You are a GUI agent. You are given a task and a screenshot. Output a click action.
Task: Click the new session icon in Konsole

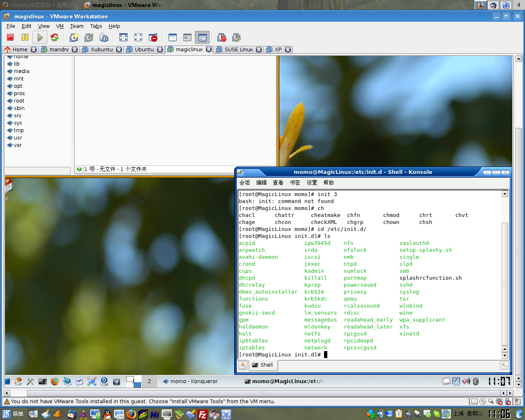pyautogui.click(x=243, y=365)
